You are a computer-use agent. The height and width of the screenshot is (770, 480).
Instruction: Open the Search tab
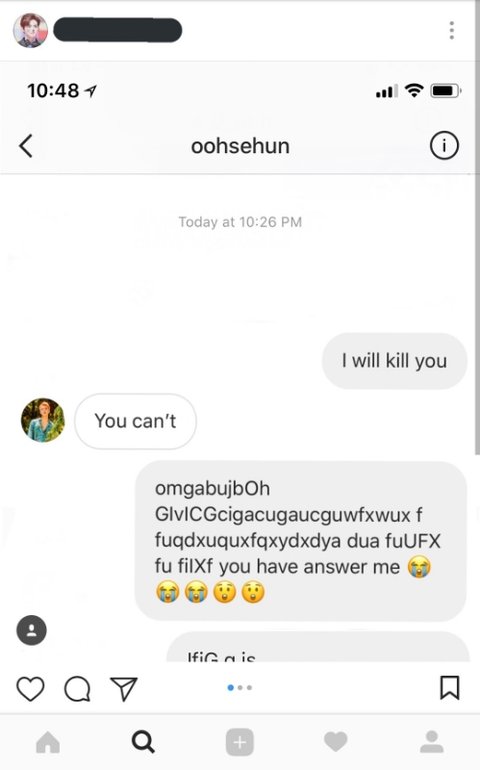click(x=143, y=742)
